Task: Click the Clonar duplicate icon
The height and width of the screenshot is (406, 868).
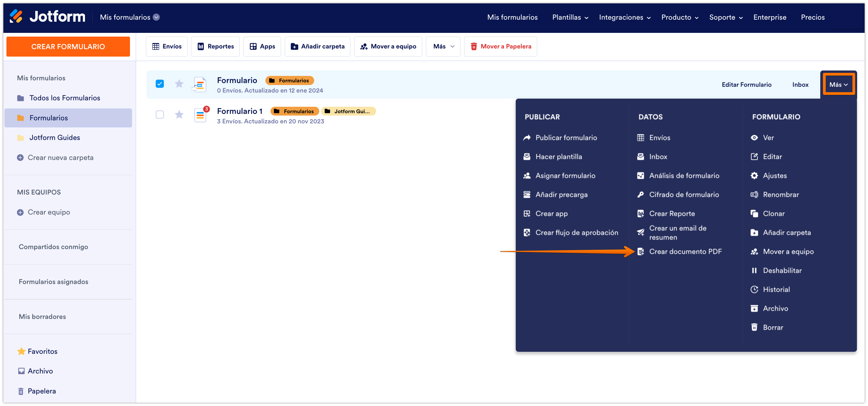Action: click(754, 214)
